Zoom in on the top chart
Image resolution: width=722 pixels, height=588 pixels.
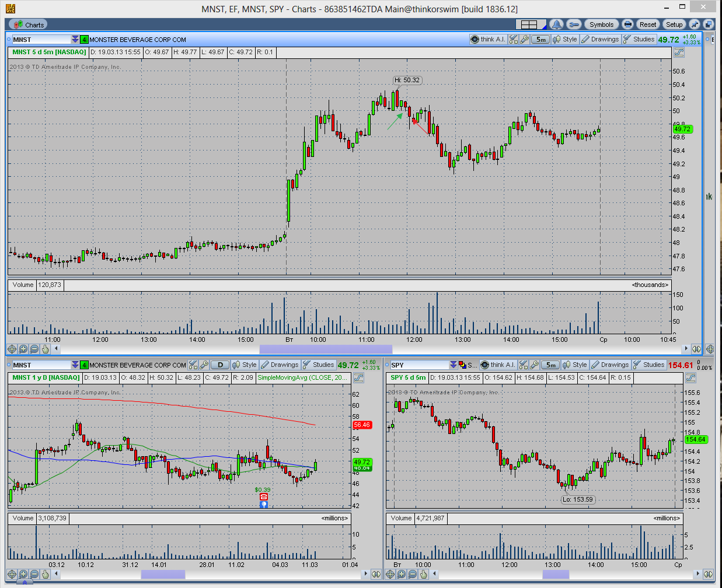coord(23,349)
